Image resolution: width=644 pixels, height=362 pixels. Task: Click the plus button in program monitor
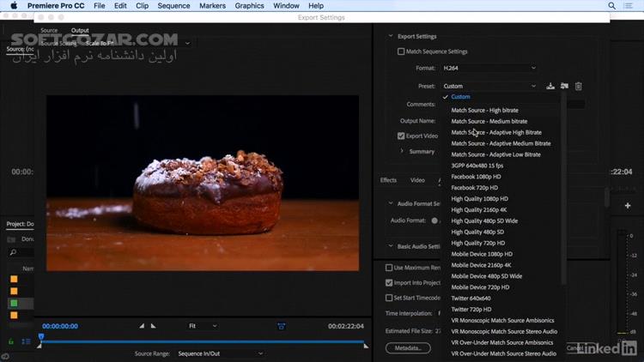pos(628,205)
